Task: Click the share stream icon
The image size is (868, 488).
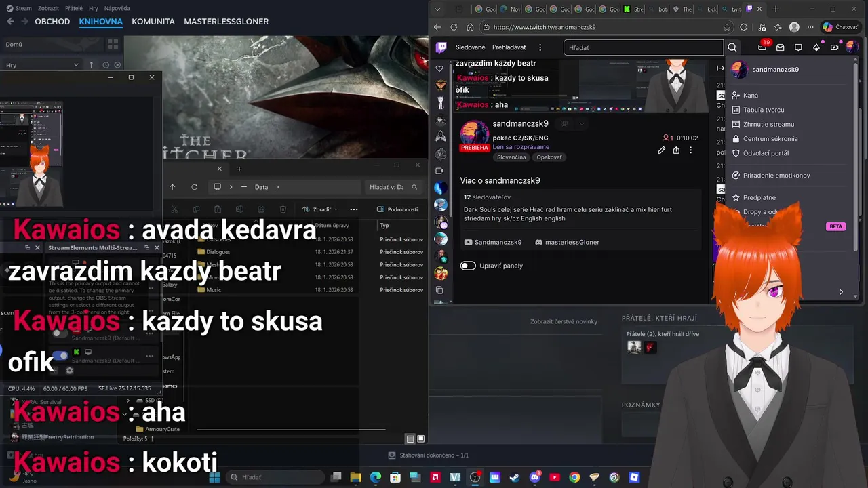Action: [676, 150]
